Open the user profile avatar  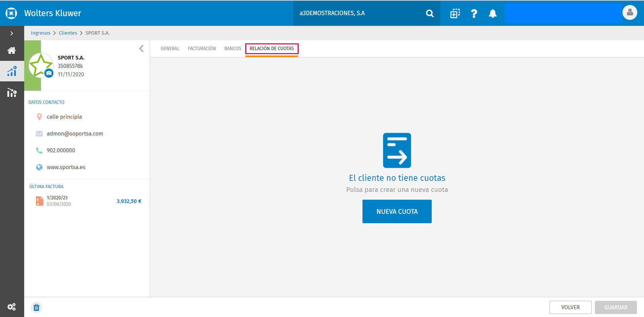pos(630,13)
